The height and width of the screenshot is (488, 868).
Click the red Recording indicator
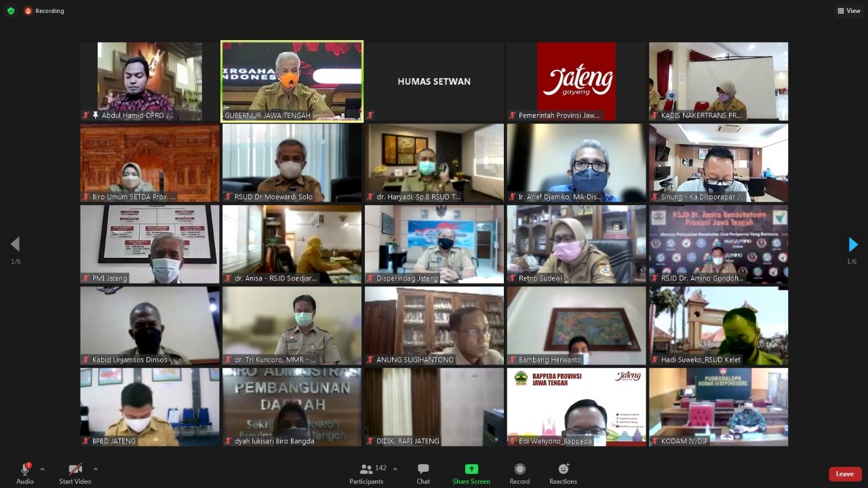(x=45, y=11)
